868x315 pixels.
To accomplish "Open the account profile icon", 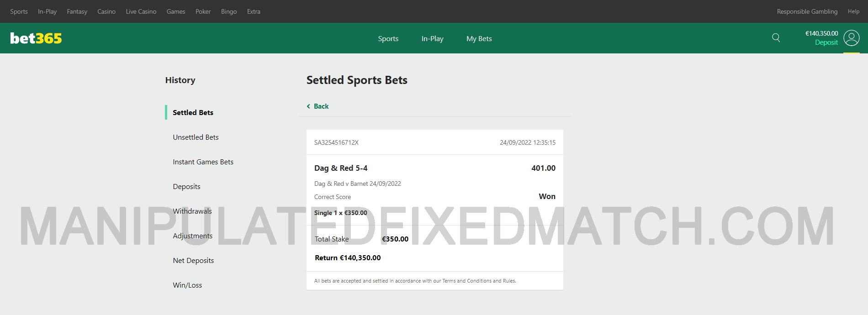I will 851,38.
